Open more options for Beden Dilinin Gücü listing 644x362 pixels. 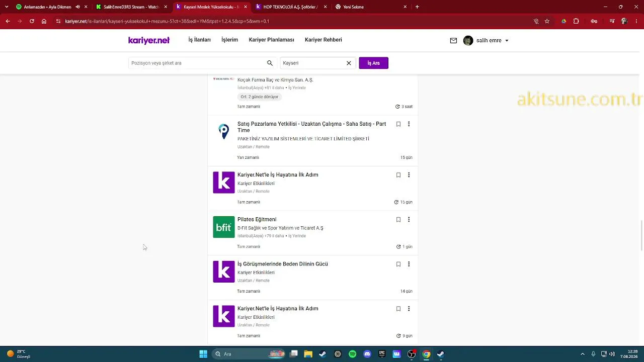[409, 264]
